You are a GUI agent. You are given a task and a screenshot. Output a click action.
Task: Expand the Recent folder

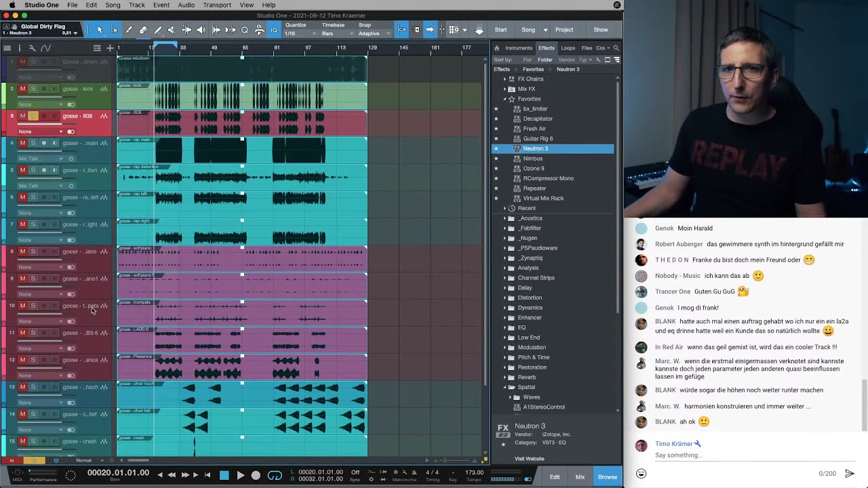click(505, 208)
